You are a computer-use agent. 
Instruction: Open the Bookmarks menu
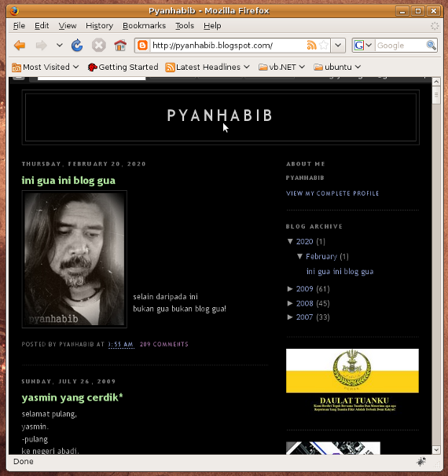(x=145, y=26)
